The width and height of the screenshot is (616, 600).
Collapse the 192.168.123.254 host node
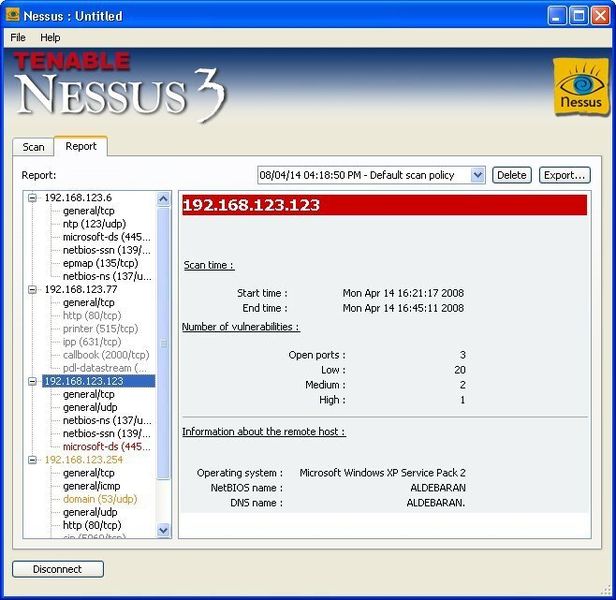pyautogui.click(x=32, y=460)
